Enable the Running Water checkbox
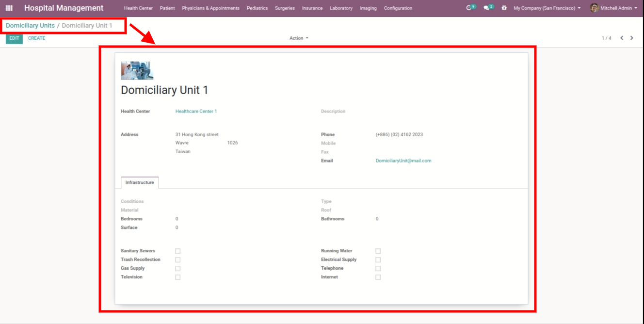The image size is (644, 324). [378, 251]
